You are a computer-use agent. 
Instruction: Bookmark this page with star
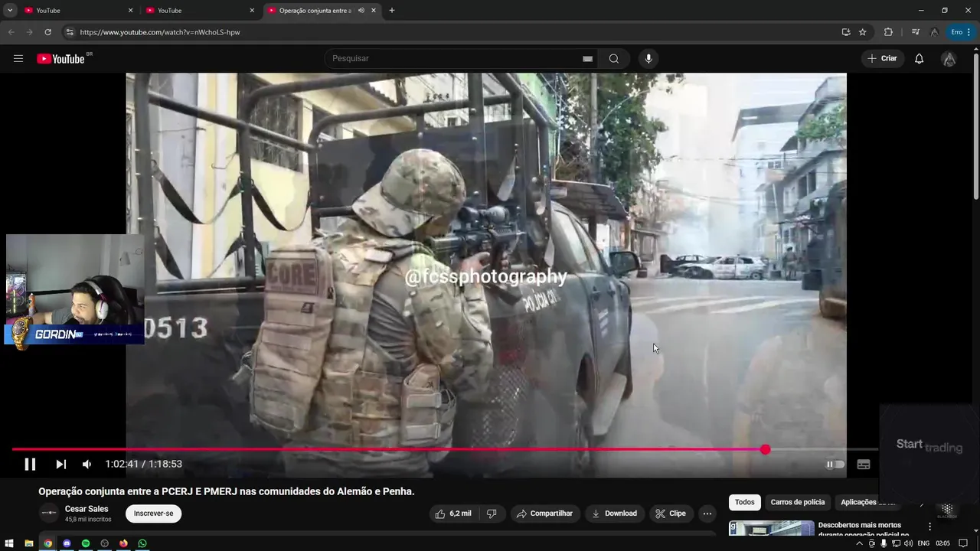coord(863,32)
